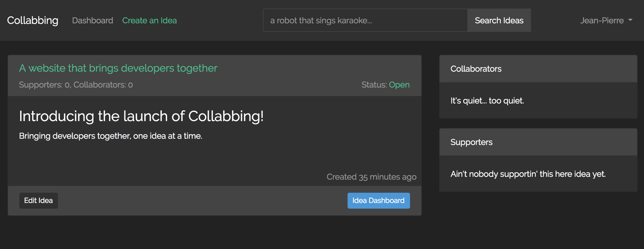
Task: Click the Created 35 minutes ago timestamp
Action: [x=371, y=177]
